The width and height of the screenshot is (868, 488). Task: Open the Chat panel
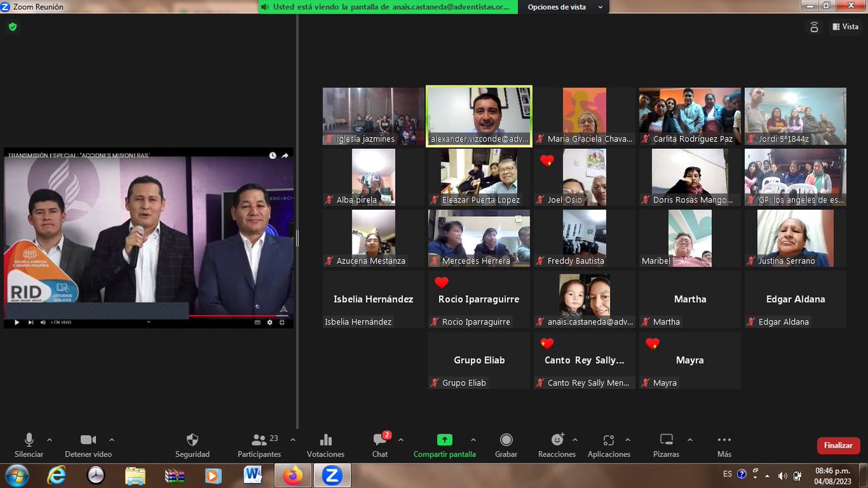pos(380,445)
